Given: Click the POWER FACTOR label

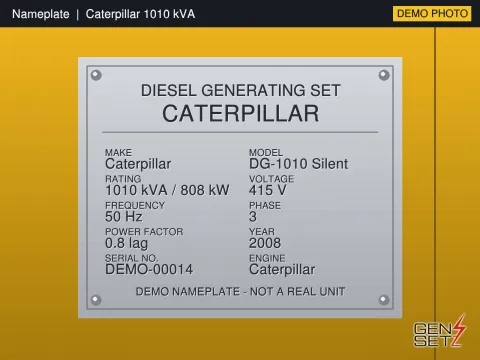Looking at the screenshot, I should pyautogui.click(x=144, y=232).
